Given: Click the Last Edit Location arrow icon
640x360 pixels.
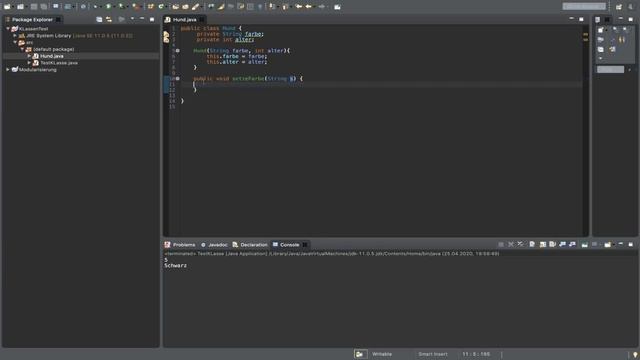Looking at the screenshot, I should point(299,7).
